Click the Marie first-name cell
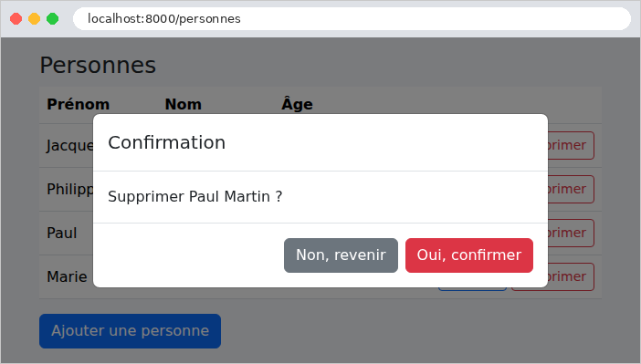The image size is (641, 364). click(x=67, y=276)
